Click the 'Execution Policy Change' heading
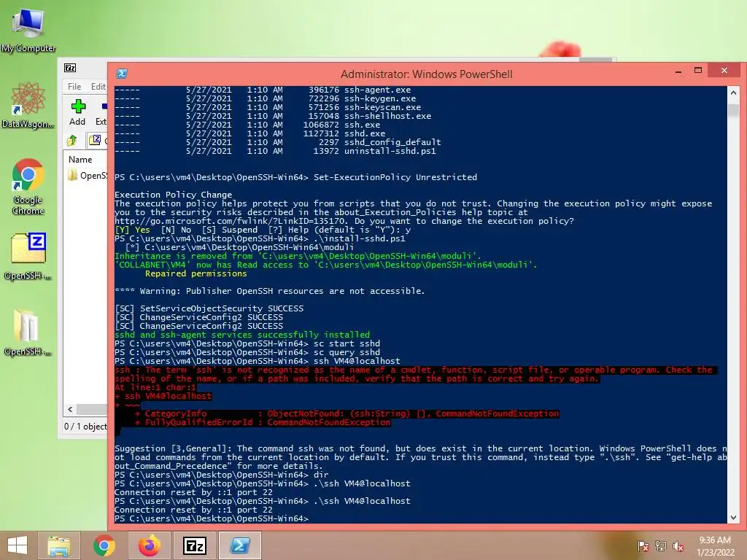This screenshot has height=560, width=747. [x=173, y=195]
